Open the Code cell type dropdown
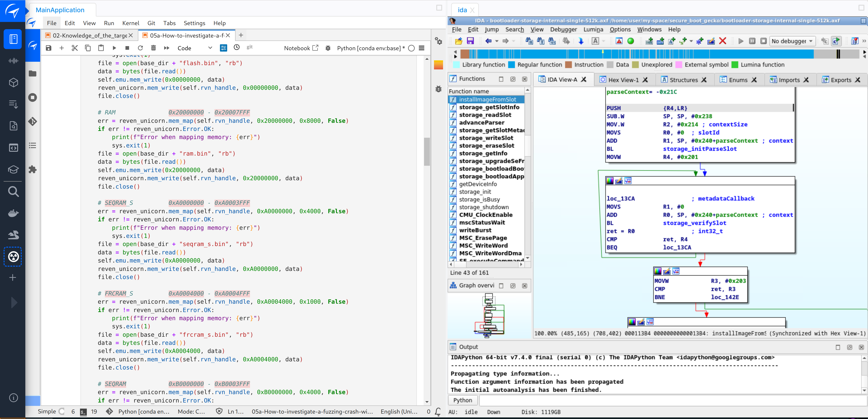This screenshot has height=419, width=868. click(195, 48)
